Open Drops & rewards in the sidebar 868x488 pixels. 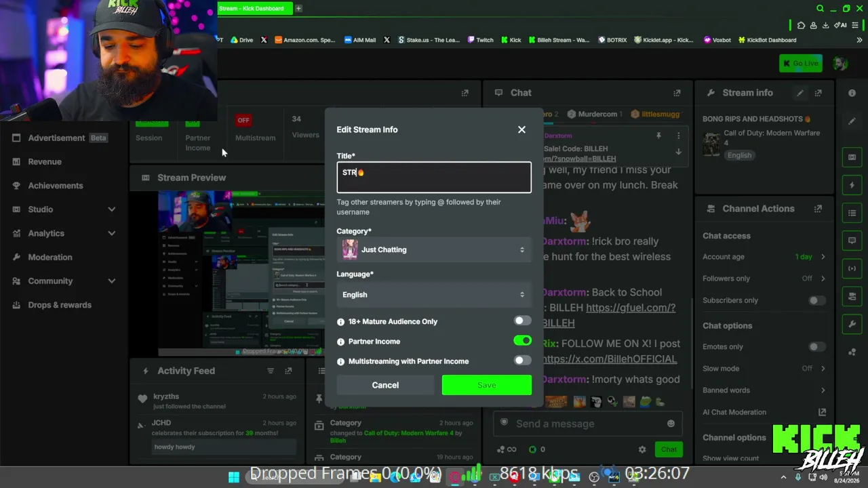point(60,305)
